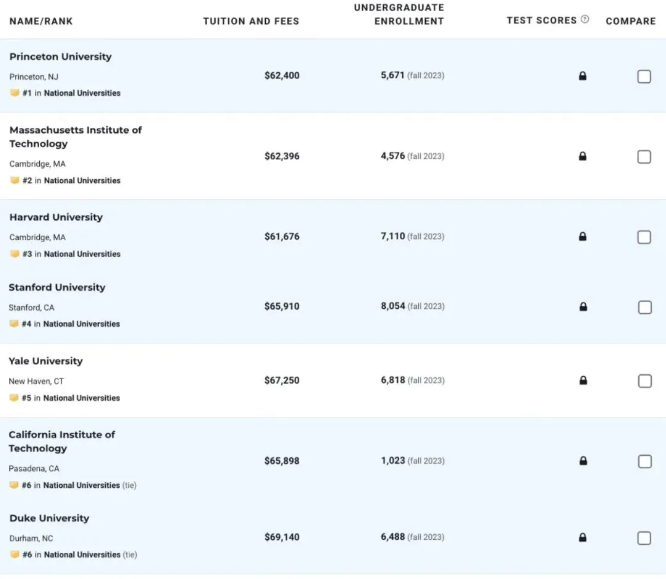
Task: Open the Duke University name link
Action: pos(49,518)
